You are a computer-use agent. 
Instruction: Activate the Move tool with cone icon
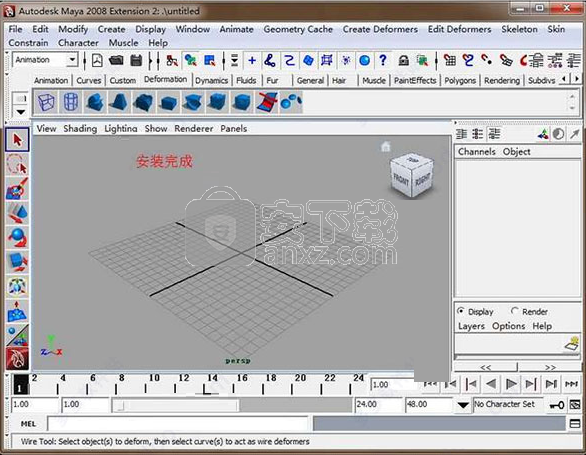pos(17,213)
